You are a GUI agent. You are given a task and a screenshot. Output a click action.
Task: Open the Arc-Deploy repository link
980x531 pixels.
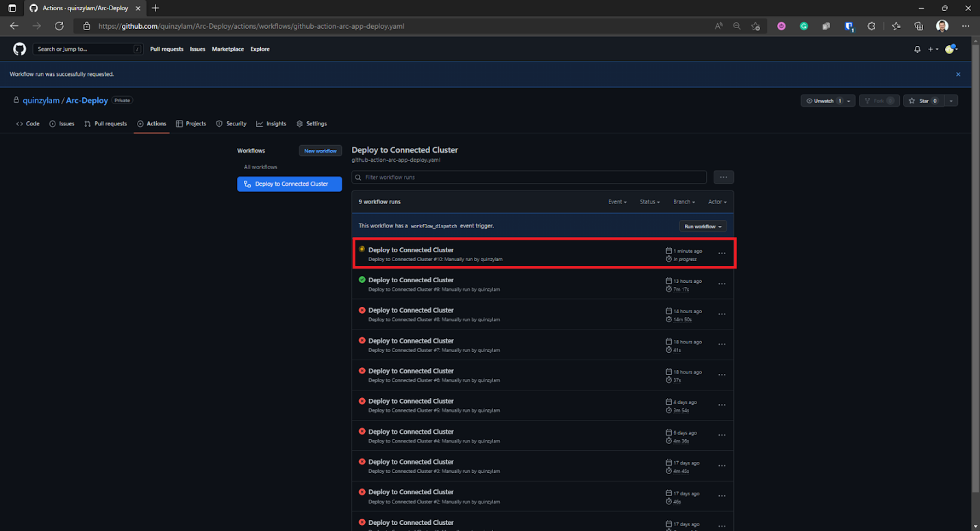click(87, 100)
